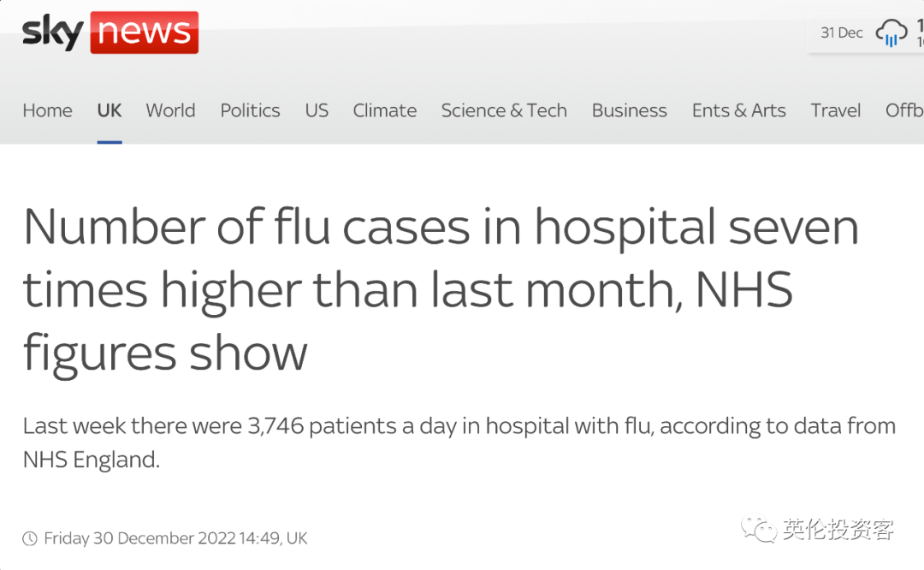Click the rain cloud weather icon

pos(891,33)
